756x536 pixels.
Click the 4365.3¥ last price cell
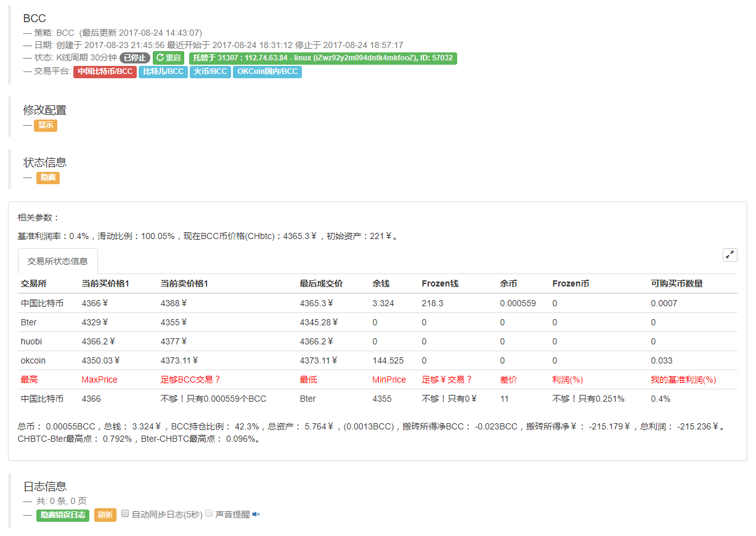[x=316, y=303]
